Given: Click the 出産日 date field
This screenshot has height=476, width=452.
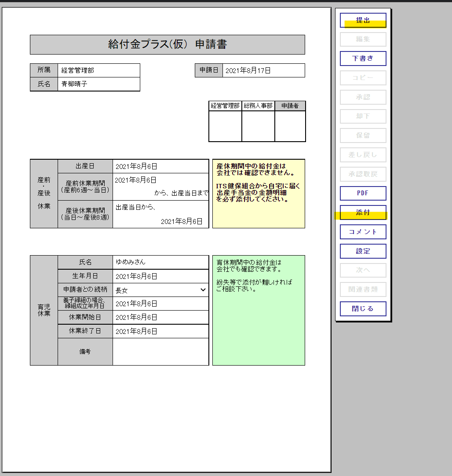Looking at the screenshot, I should pos(160,166).
